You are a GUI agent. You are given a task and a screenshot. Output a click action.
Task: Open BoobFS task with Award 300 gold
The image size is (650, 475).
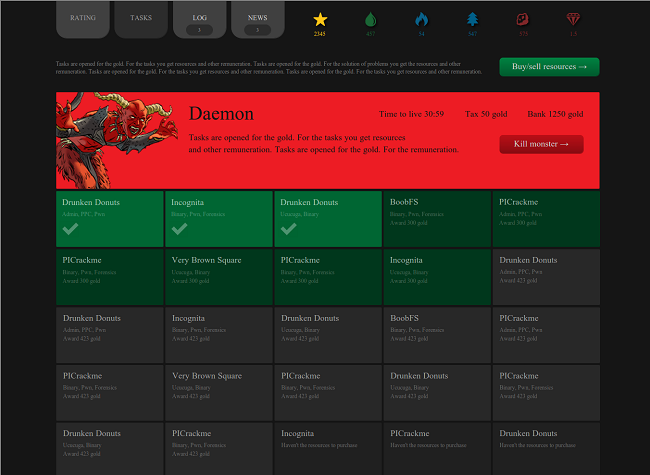437,219
